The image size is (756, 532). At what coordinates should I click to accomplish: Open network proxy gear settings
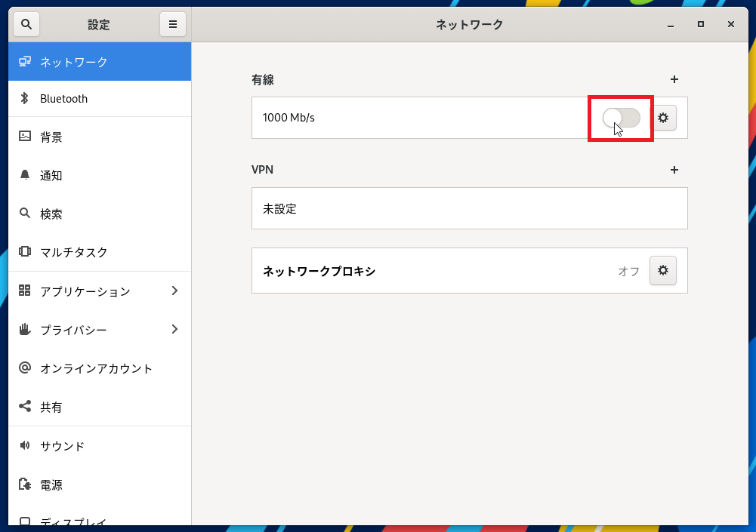pos(663,270)
